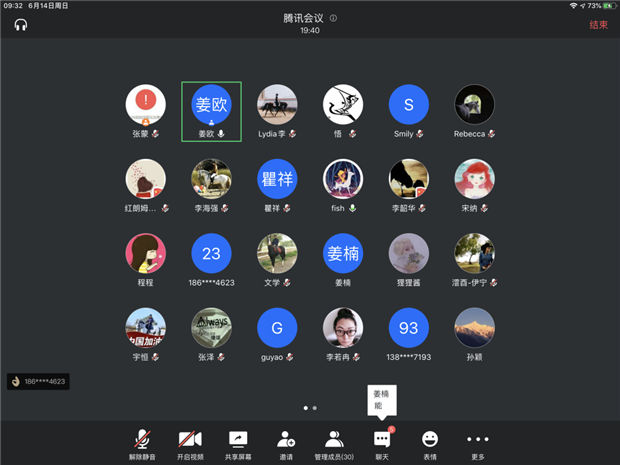Select 姜欧's highlighted participant tile
This screenshot has width=620, height=465.
pyautogui.click(x=211, y=111)
